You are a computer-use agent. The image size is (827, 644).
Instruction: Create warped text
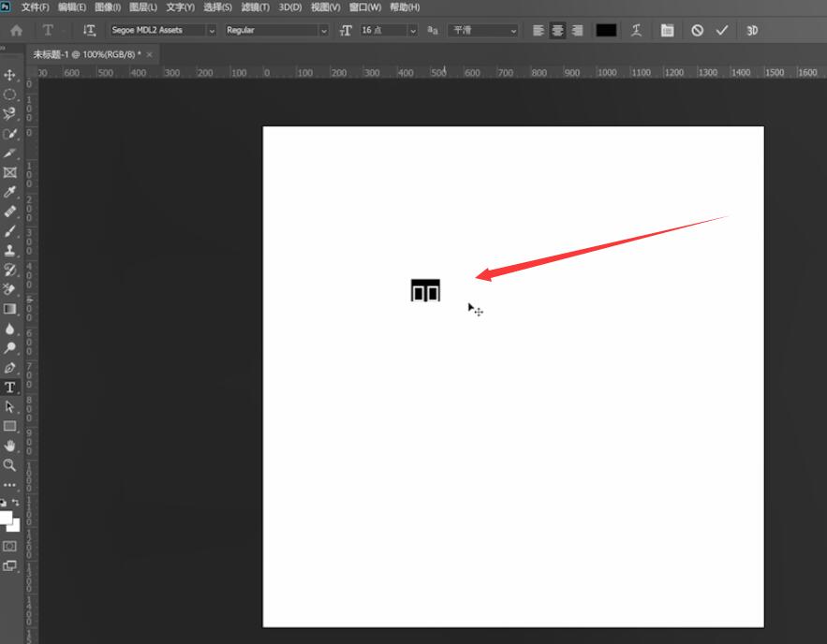pyautogui.click(x=637, y=31)
